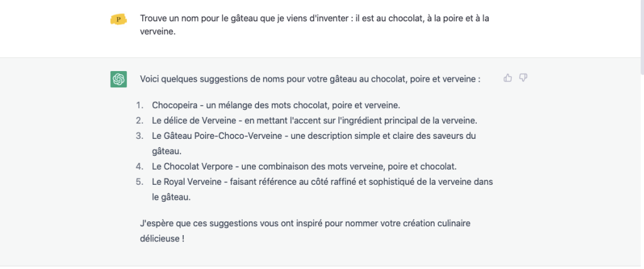Click the intro sentence "Voici quelques suggestions"

[310, 79]
